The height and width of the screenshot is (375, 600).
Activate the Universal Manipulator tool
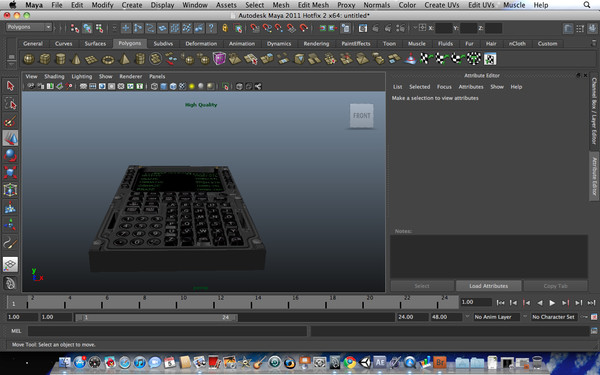10,190
